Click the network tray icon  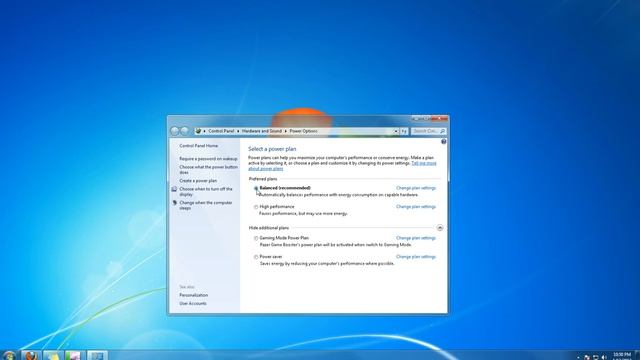point(596,357)
